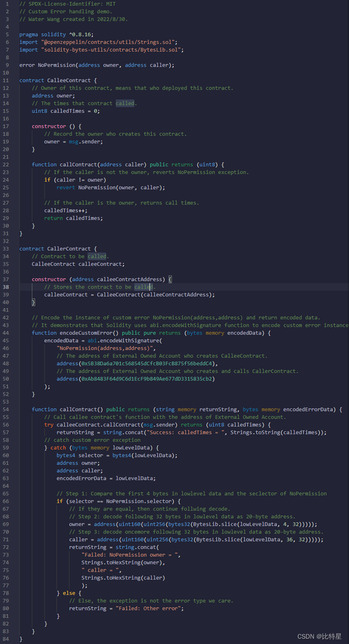The height and width of the screenshot is (644, 349).
Task: Click "calleeContract = CalleeContract(calleeContractAddress);"
Action: tap(129, 295)
